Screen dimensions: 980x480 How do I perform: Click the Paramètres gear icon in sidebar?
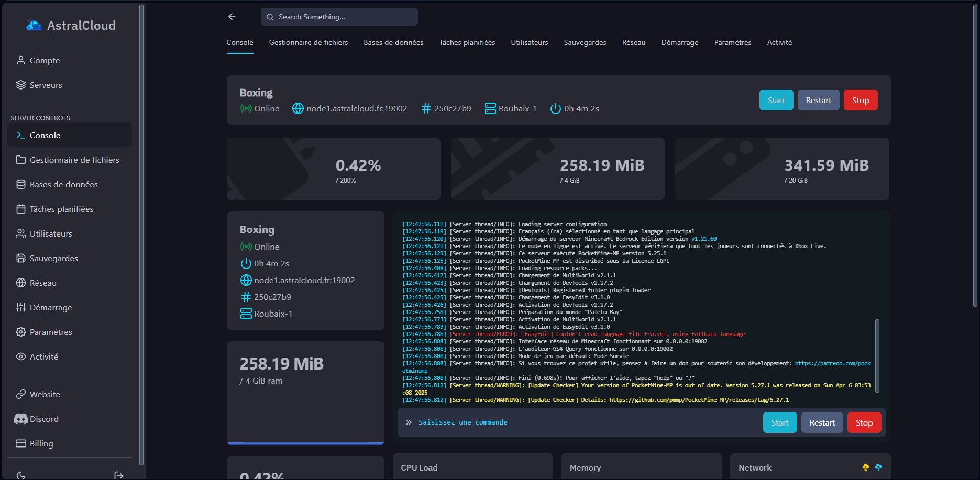click(21, 332)
